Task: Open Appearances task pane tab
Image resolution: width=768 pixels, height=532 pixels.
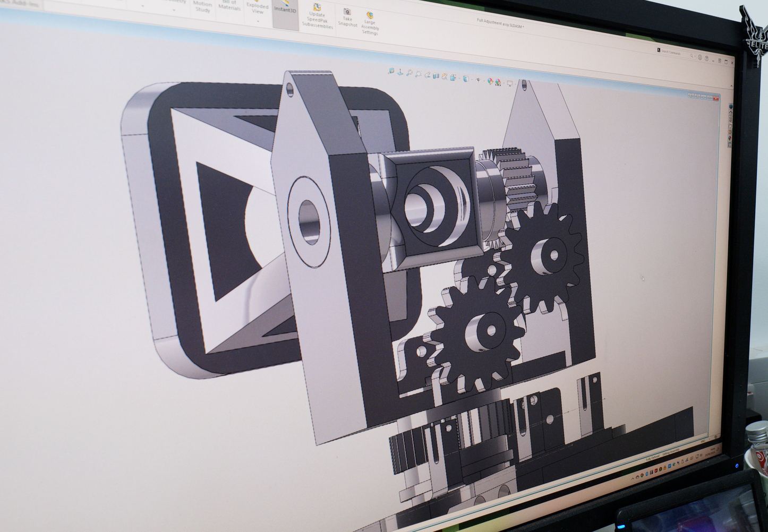Action: click(730, 138)
